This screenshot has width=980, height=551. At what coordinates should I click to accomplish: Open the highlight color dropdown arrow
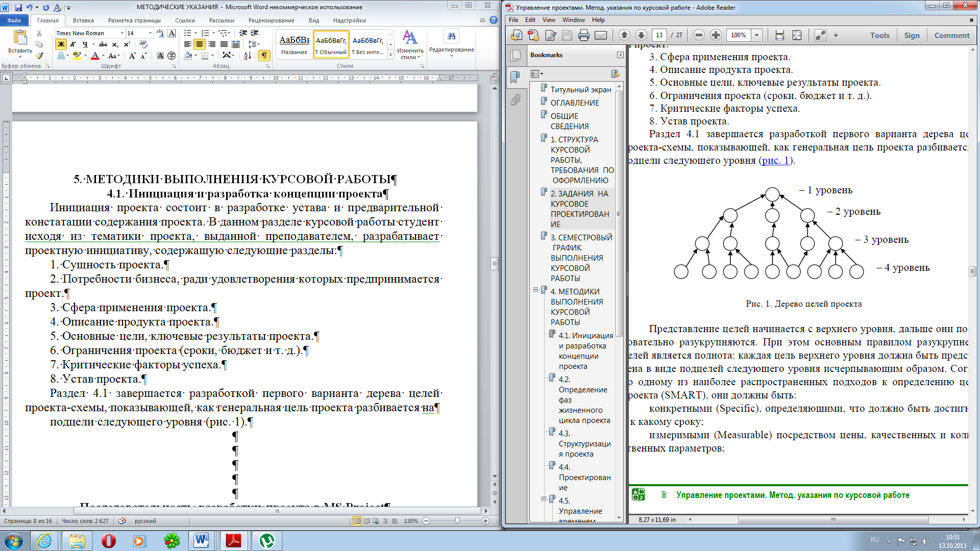[x=85, y=56]
